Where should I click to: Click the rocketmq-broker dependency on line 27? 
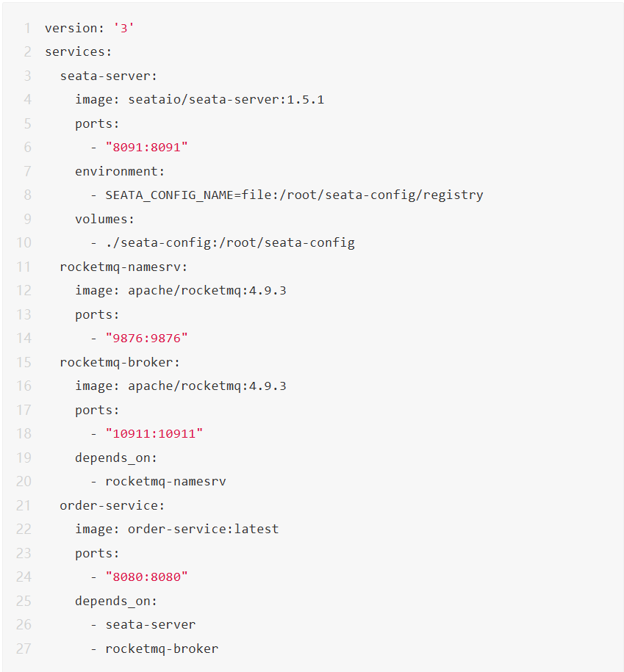coord(162,648)
